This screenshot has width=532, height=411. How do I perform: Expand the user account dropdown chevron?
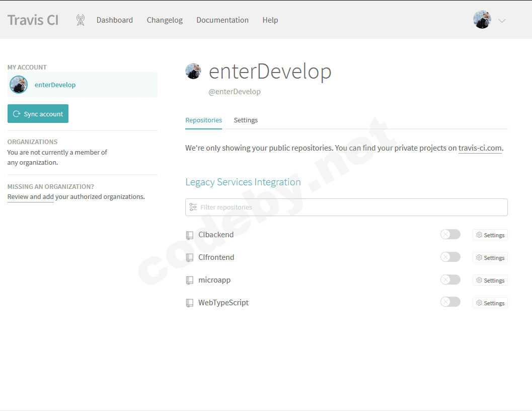pyautogui.click(x=502, y=21)
